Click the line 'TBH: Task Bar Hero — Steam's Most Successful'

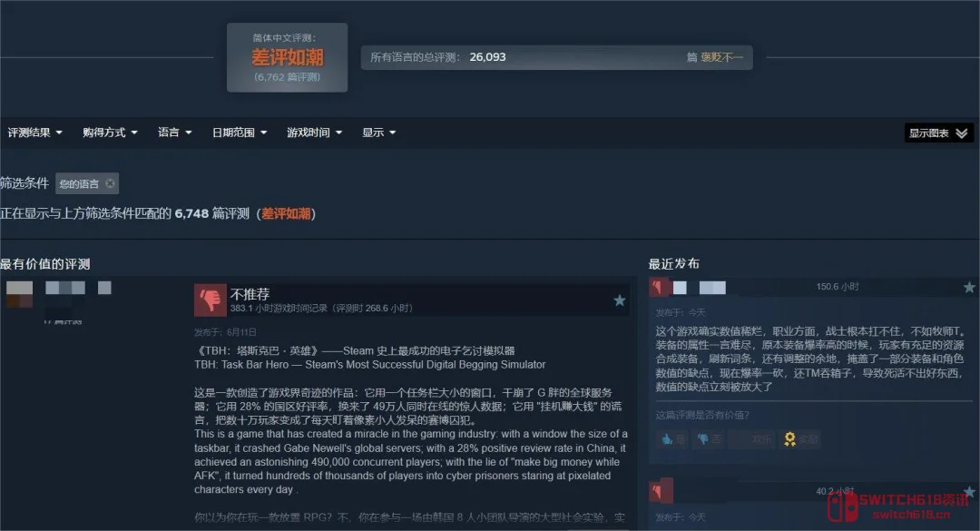[370, 365]
